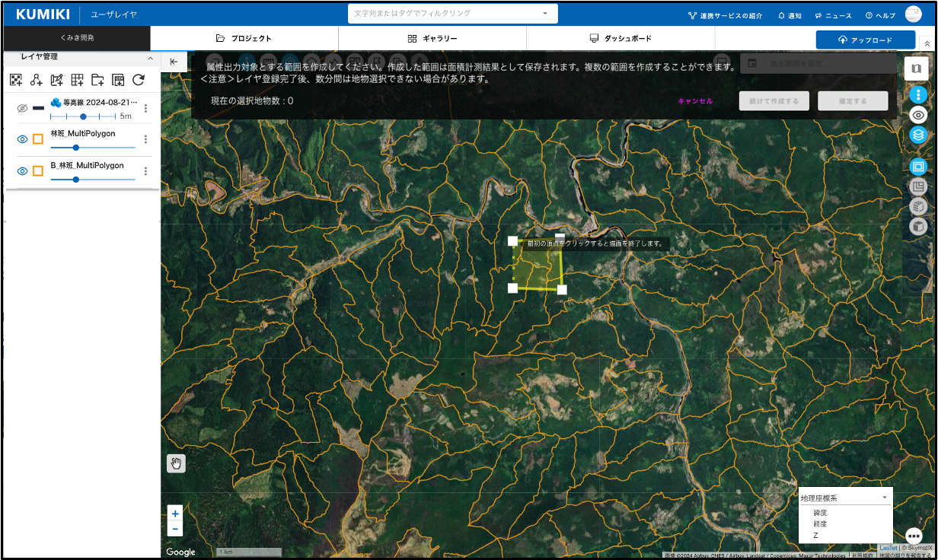The height and width of the screenshot is (560, 938).
Task: Click the stacked layers icon on right toolbar
Action: [918, 135]
